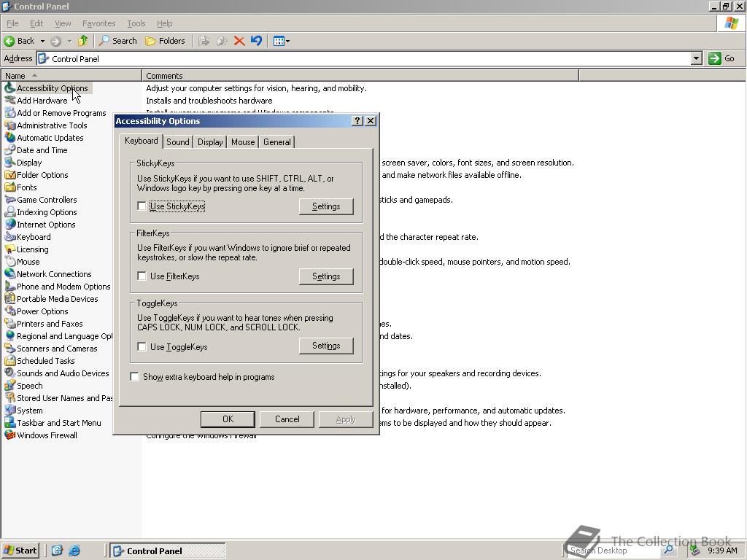This screenshot has width=747, height=560.
Task: Click the Search toolbar button
Action: [117, 41]
